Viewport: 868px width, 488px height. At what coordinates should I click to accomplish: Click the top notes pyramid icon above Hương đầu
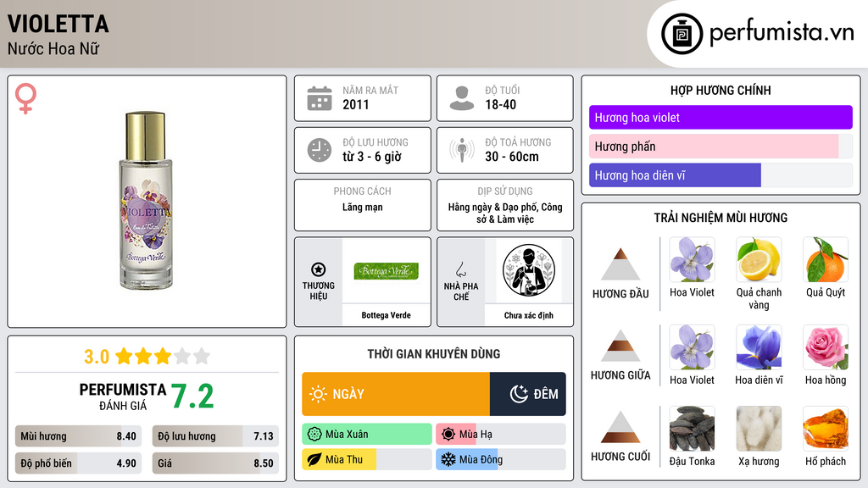[x=620, y=264]
